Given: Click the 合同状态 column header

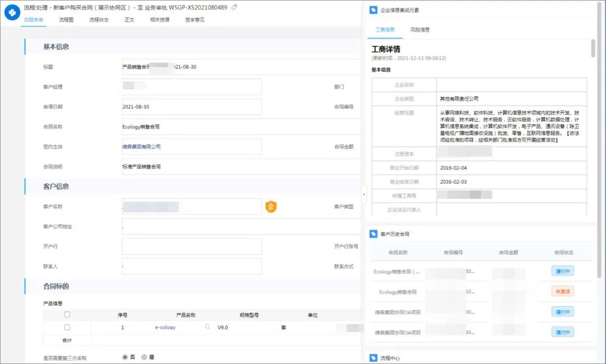Looking at the screenshot, I should (x=564, y=252).
